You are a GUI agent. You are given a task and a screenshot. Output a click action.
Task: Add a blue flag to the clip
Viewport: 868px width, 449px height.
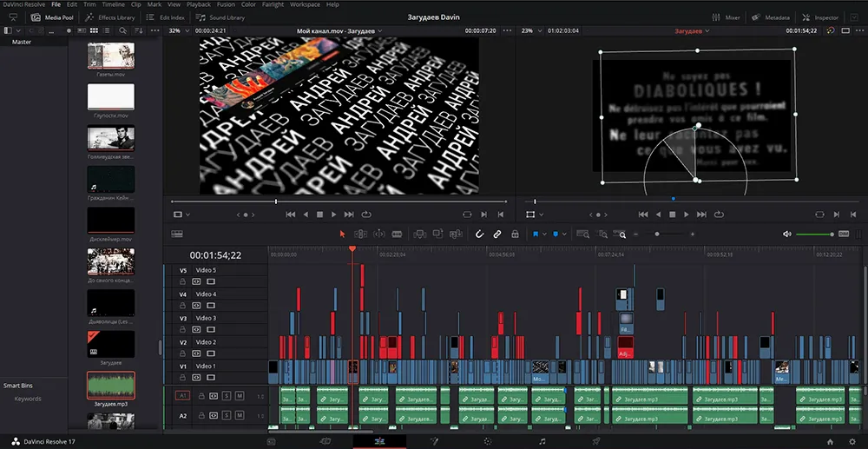[536, 234]
